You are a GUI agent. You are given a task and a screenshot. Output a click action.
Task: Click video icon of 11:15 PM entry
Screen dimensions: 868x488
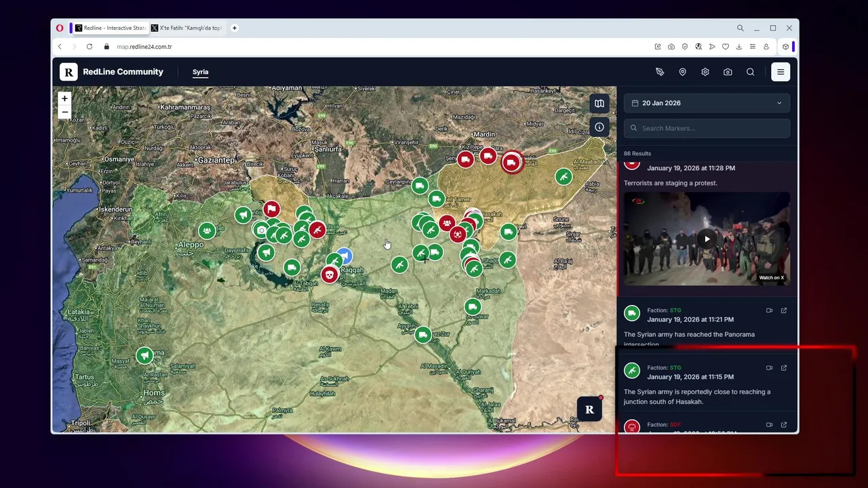[769, 368]
